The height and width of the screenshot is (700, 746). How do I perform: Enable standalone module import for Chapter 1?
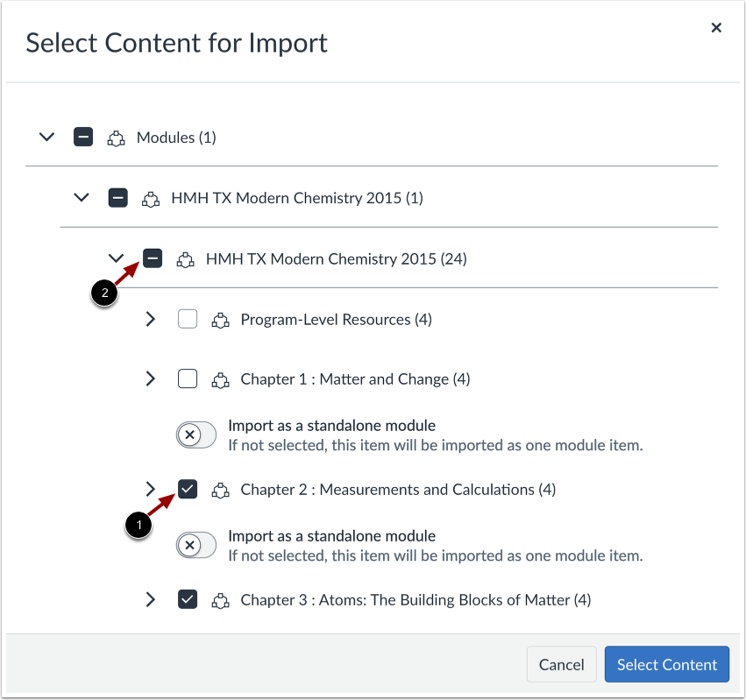tap(195, 435)
